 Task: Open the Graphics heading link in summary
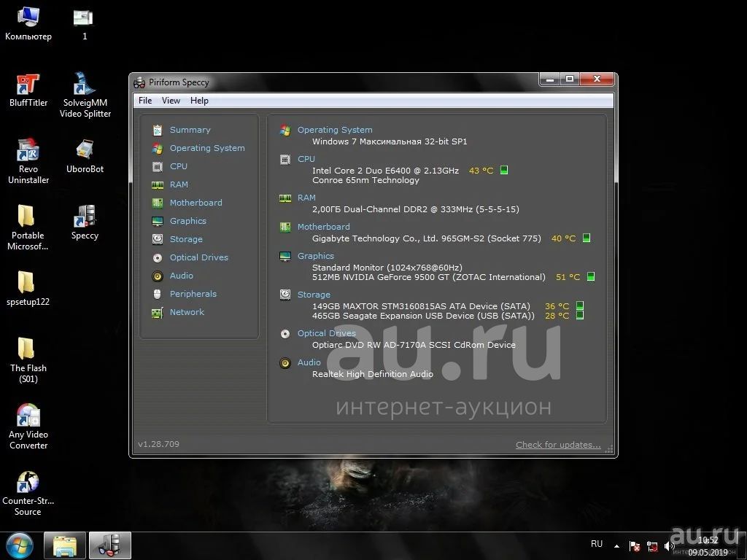pyautogui.click(x=315, y=256)
